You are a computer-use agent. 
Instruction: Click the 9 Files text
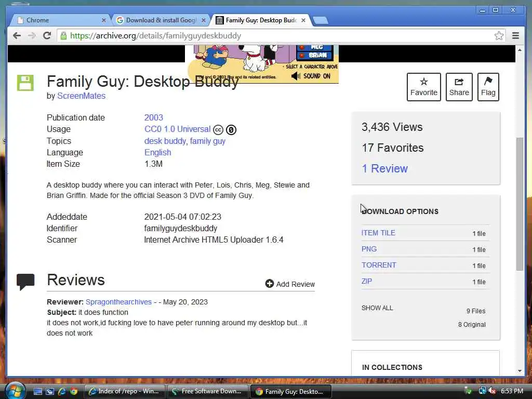pyautogui.click(x=476, y=311)
